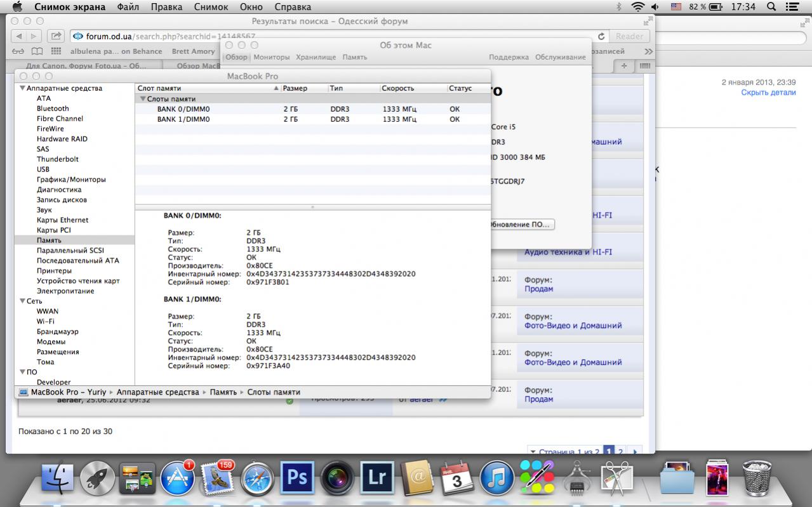Click the Скрыть детали link
The height and width of the screenshot is (507, 812).
click(768, 93)
